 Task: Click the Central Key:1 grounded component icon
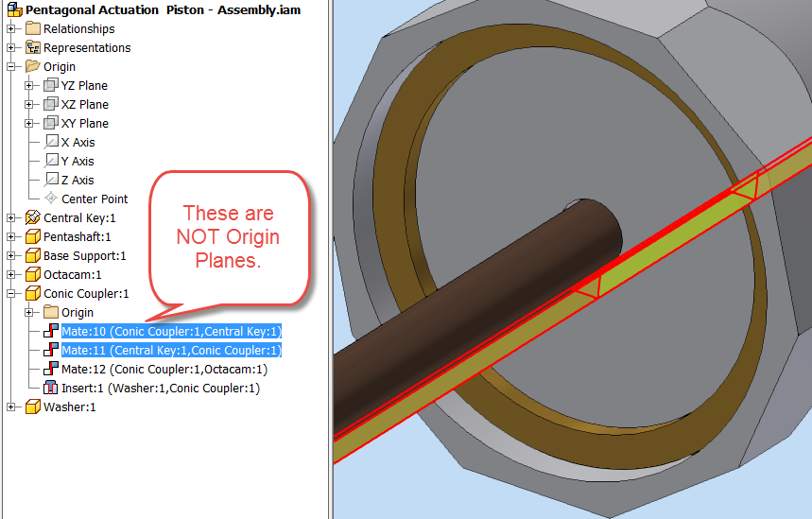coord(33,217)
